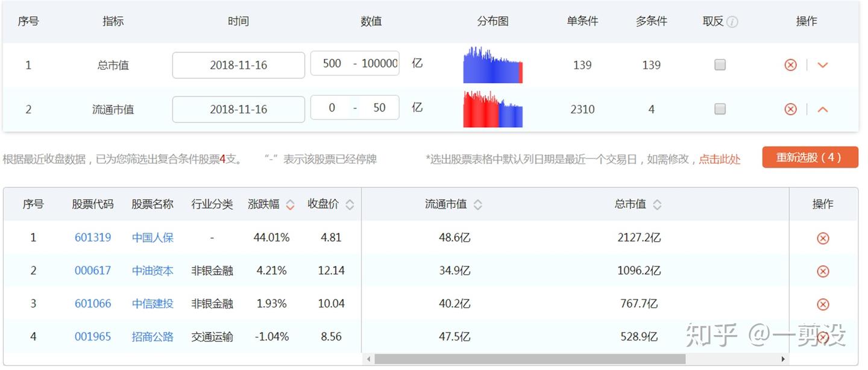Click the 总市值 date field showing 2018-11-16
Viewport: 868px width, 370px height.
238,64
